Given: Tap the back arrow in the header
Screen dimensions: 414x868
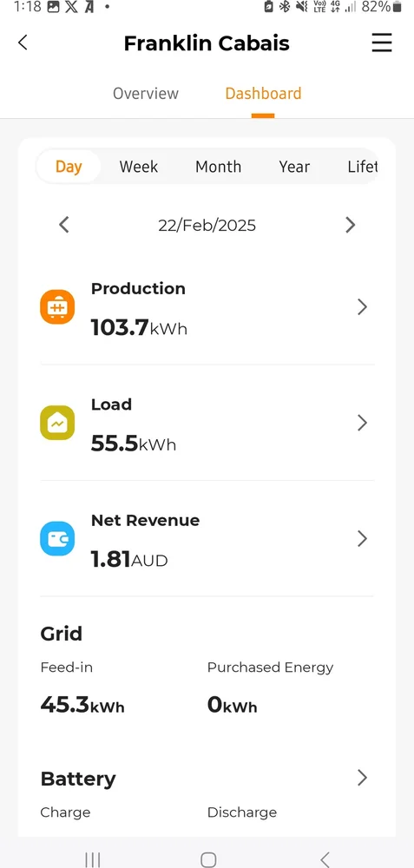Looking at the screenshot, I should [x=23, y=43].
